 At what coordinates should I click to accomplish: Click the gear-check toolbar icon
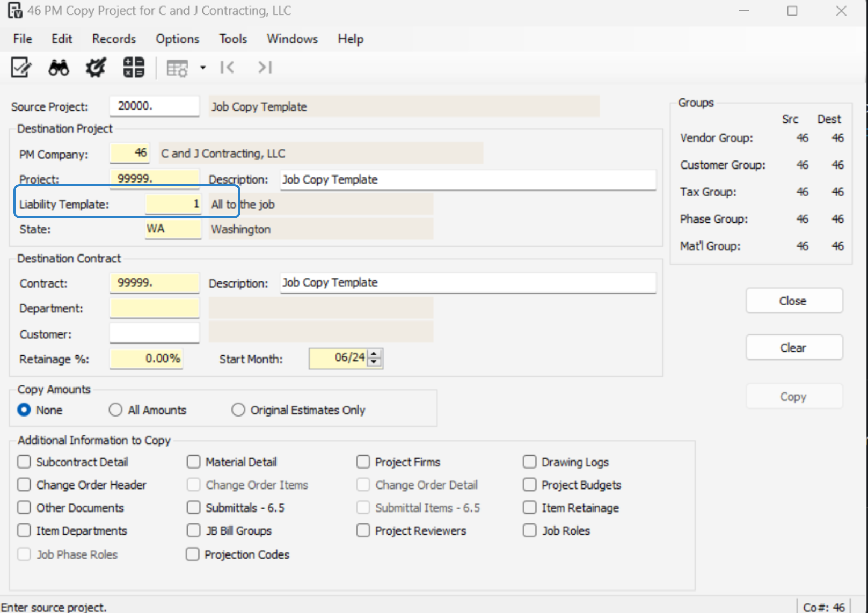[96, 68]
